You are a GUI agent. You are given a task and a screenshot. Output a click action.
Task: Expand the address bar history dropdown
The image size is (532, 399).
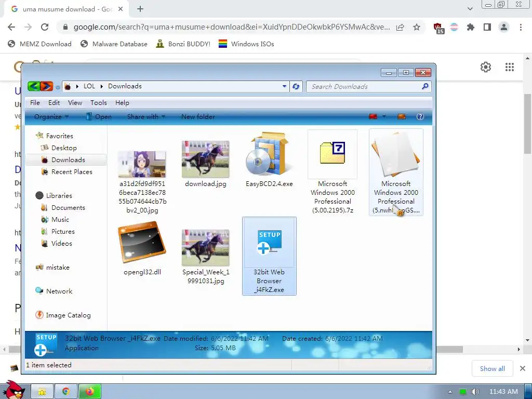point(284,86)
